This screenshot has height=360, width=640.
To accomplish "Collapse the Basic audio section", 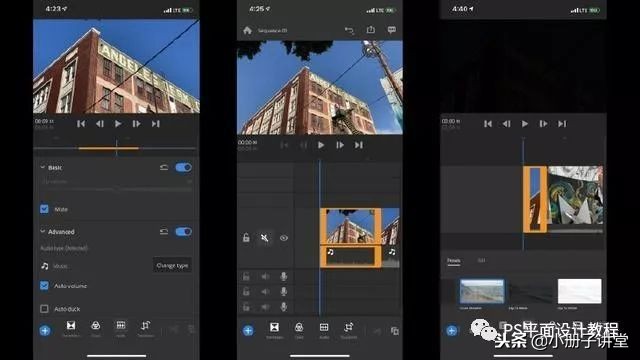I will (x=42, y=167).
